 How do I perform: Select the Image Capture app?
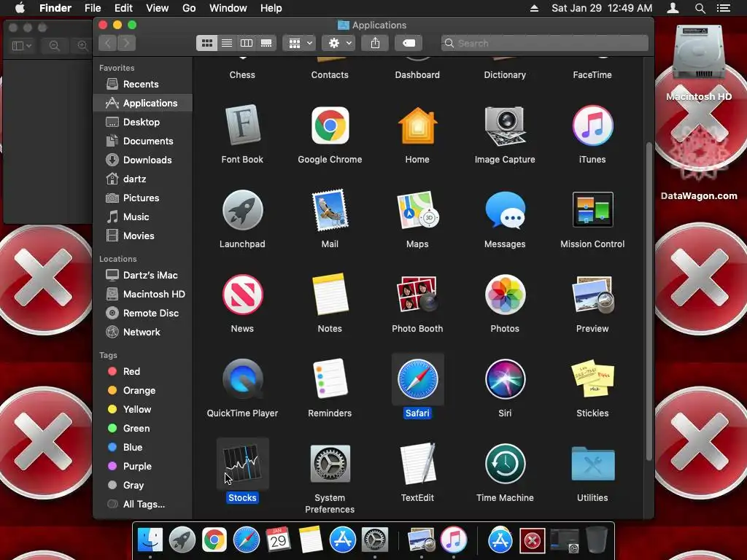click(505, 125)
